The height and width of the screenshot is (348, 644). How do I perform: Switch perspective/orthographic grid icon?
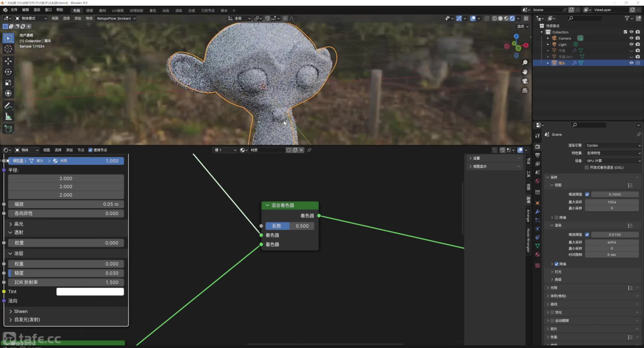[525, 90]
